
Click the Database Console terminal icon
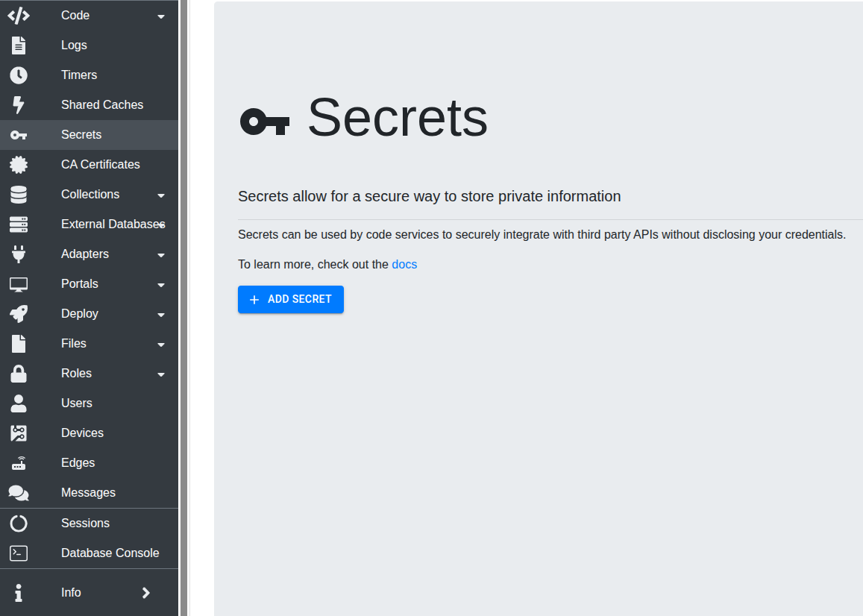coord(19,553)
